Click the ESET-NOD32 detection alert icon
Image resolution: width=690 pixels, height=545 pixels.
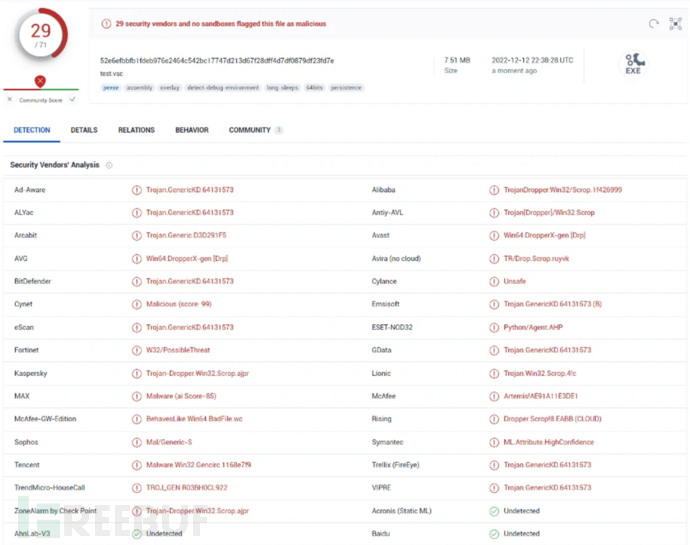tap(494, 328)
